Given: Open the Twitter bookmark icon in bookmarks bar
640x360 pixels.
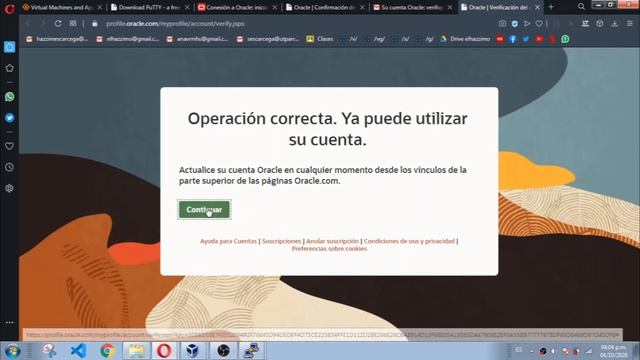Looking at the screenshot, I should point(526,39).
